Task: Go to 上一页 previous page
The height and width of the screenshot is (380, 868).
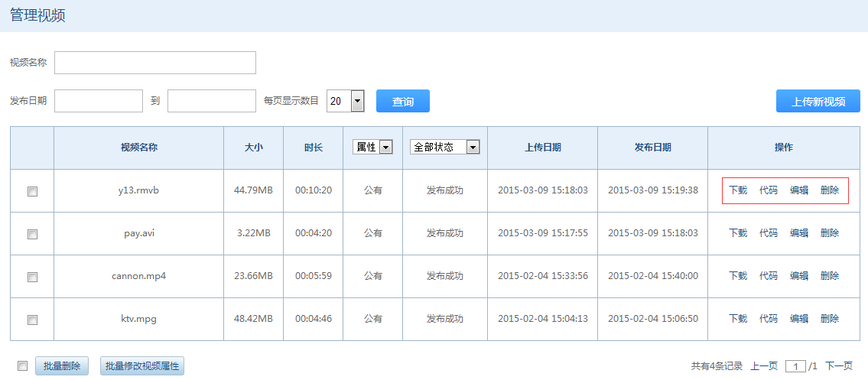Action: [764, 366]
